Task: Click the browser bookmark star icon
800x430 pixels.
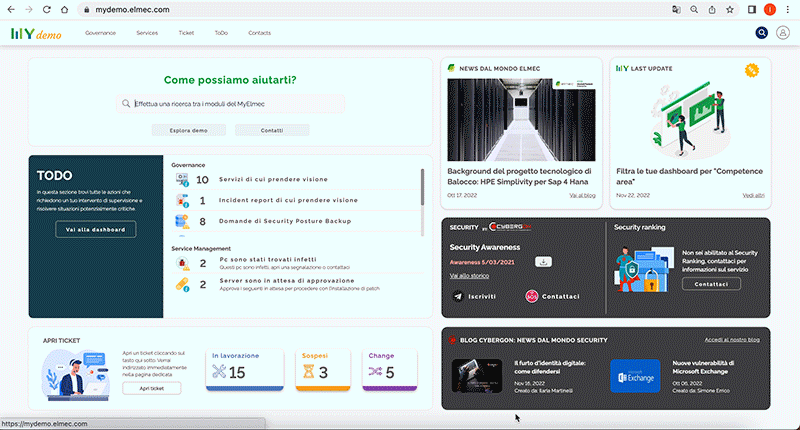Action: (730, 9)
